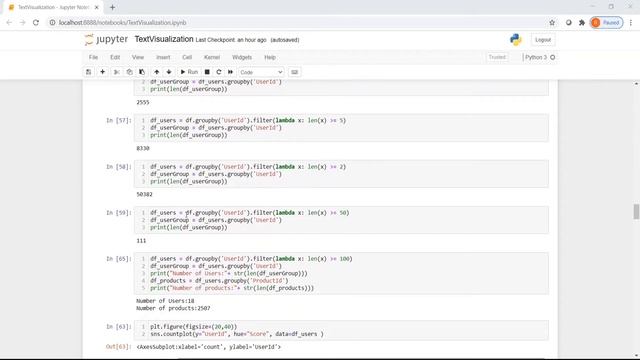Open the Edit menu
The height and width of the screenshot is (360, 640).
115,57
